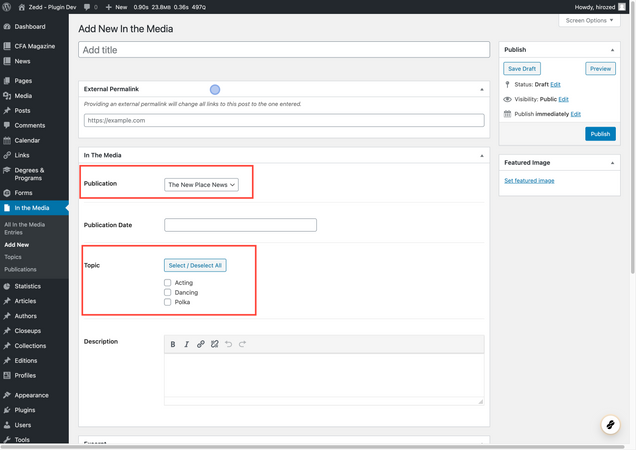
Task: Apply bold in Description editor
Action: (x=173, y=344)
